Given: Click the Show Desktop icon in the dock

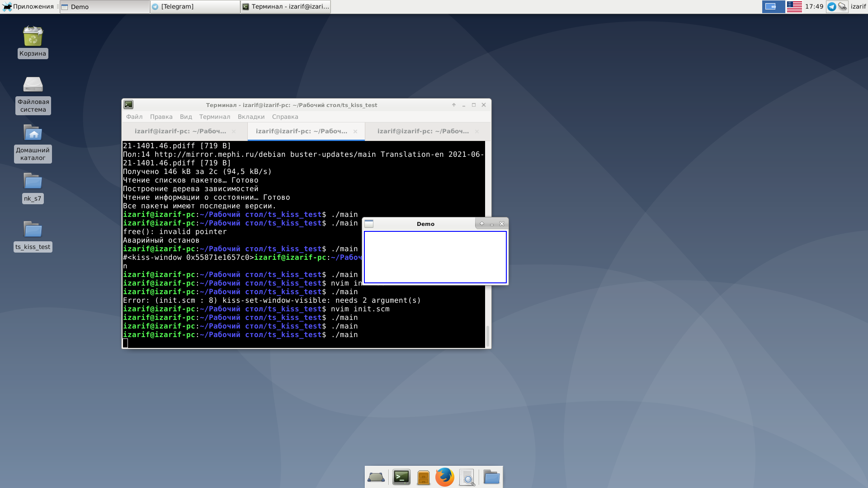Looking at the screenshot, I should [x=376, y=477].
